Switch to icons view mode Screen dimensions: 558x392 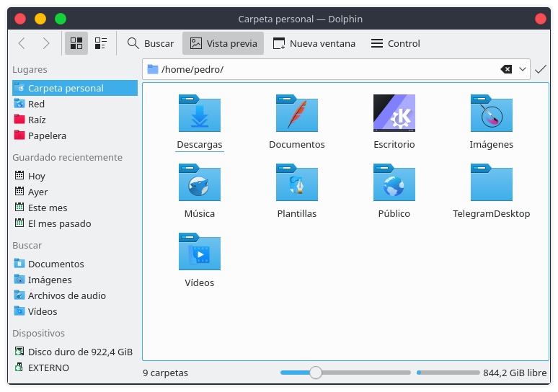76,43
